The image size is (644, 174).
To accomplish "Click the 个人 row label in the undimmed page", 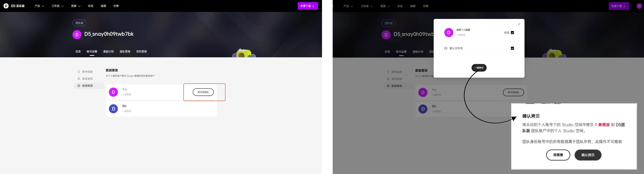I will click(125, 89).
